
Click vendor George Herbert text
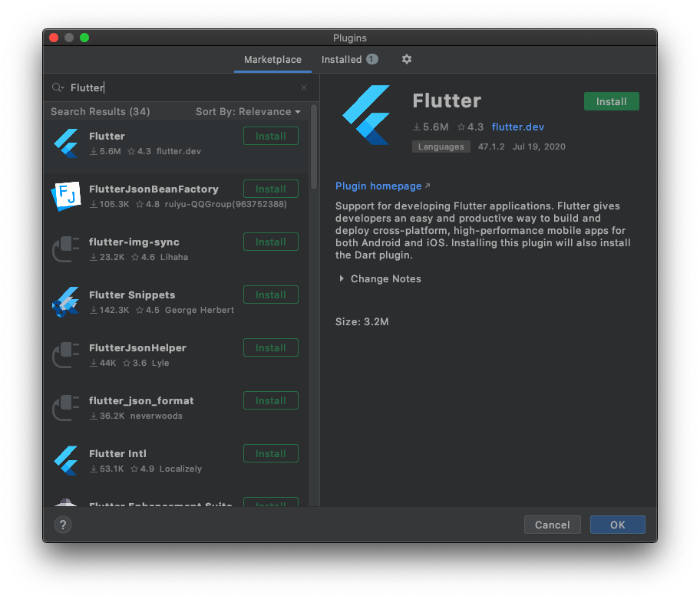coord(200,310)
